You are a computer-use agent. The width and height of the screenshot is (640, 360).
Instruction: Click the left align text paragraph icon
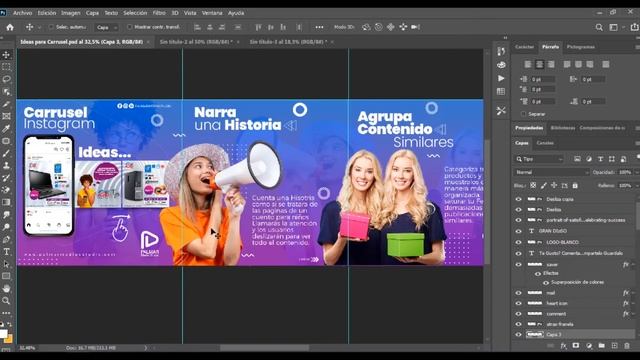(528, 64)
